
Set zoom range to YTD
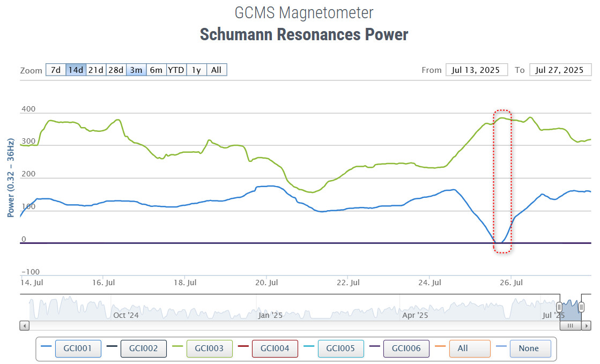[176, 70]
